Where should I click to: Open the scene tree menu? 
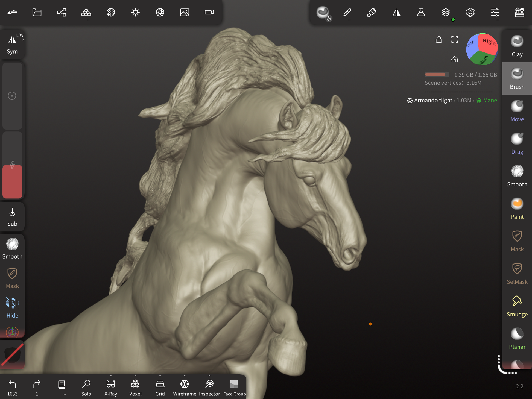[x=62, y=12]
